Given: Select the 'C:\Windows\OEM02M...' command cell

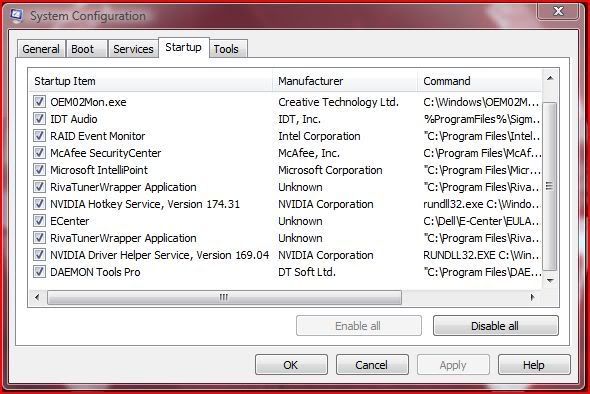Looking at the screenshot, I should tap(482, 102).
